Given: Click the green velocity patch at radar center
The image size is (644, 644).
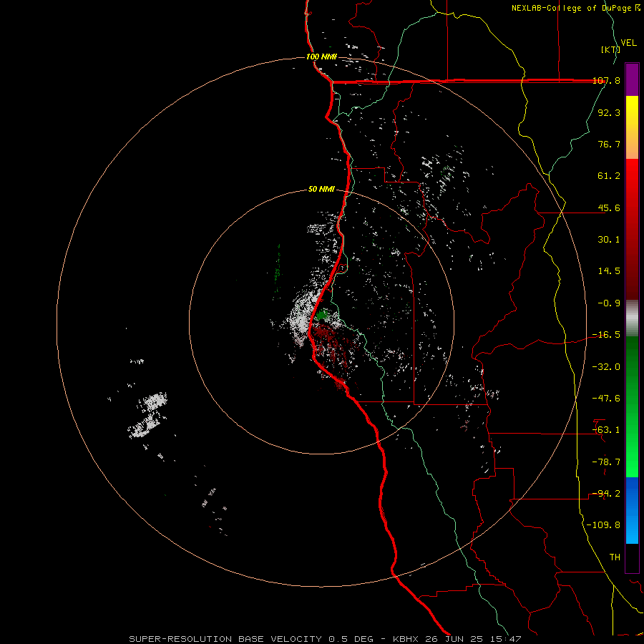Looking at the screenshot, I should click(323, 315).
